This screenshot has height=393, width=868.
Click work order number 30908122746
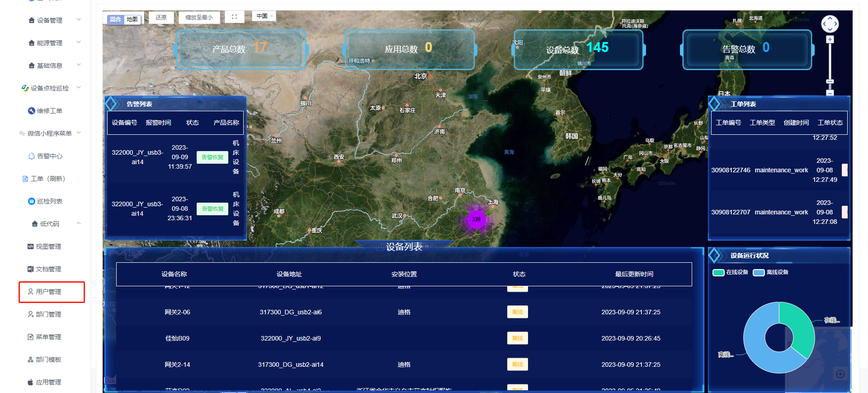(x=731, y=170)
